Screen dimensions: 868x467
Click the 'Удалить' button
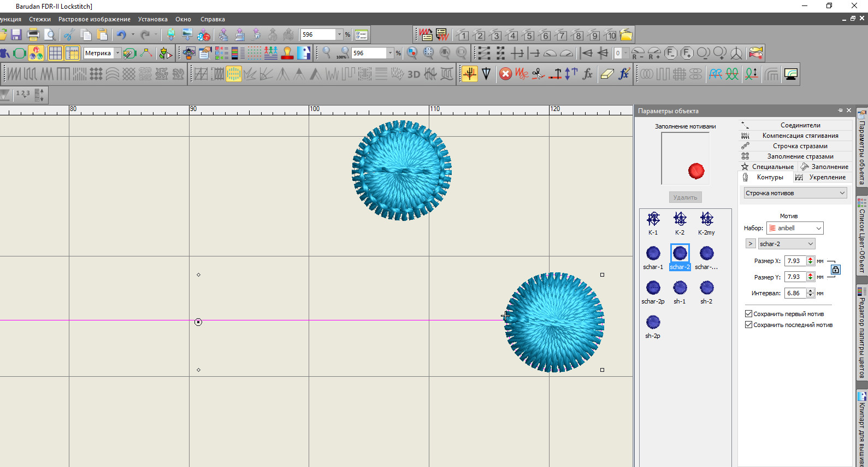click(685, 197)
